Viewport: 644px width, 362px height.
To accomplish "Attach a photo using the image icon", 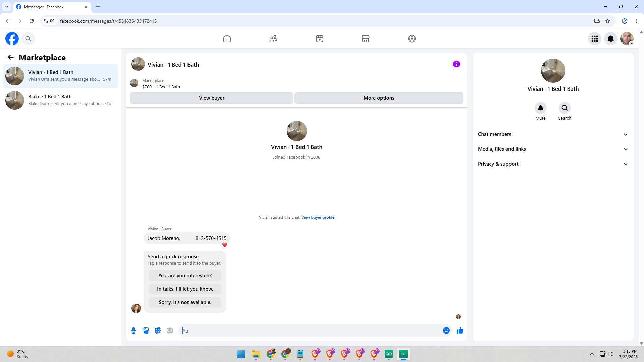I will (146, 330).
